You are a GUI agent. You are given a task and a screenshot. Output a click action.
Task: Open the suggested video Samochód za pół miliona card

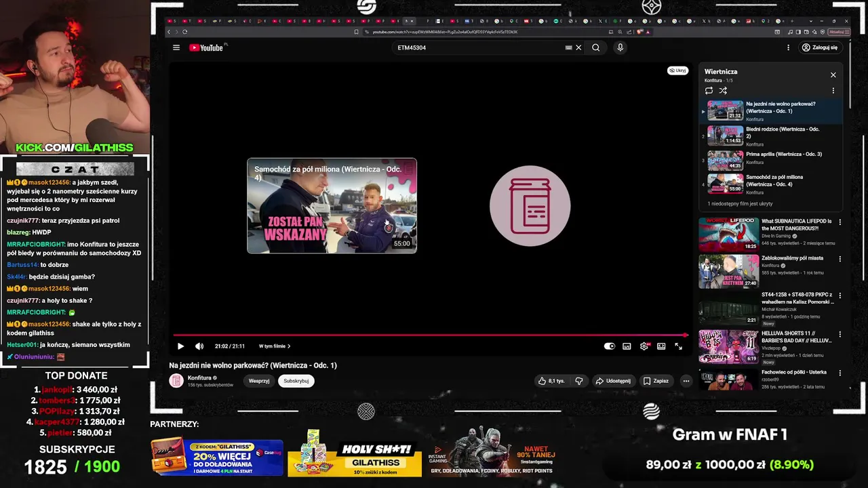point(332,205)
